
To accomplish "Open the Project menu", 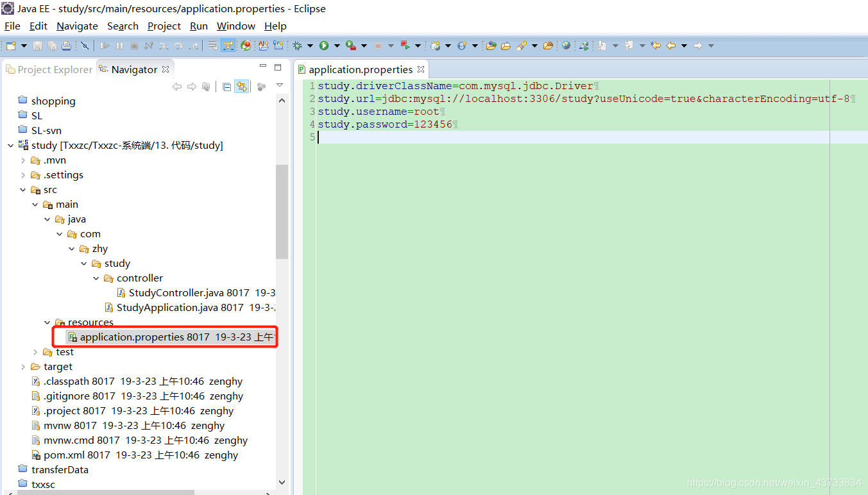I will (x=164, y=26).
